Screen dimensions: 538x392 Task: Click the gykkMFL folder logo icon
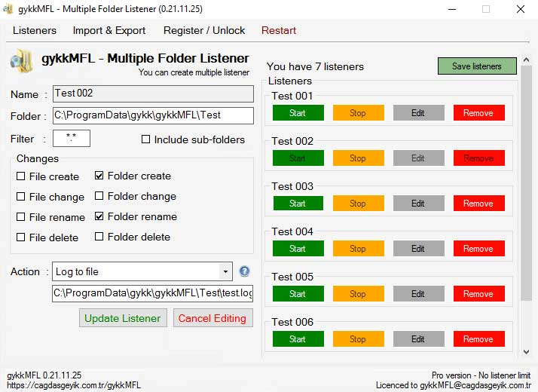[x=22, y=63]
